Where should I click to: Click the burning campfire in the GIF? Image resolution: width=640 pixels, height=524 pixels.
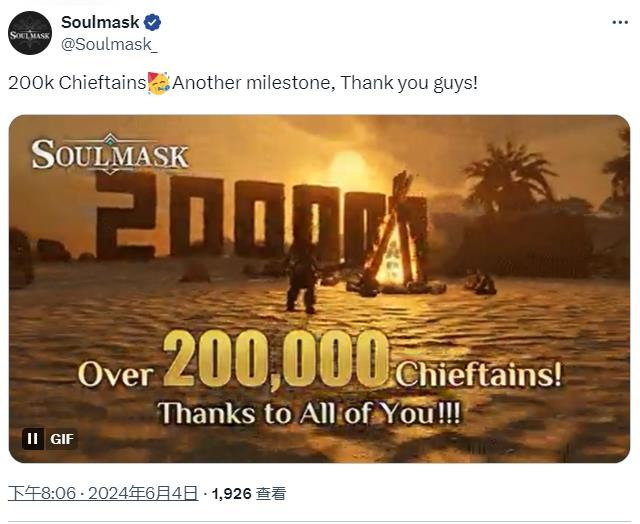point(398,240)
